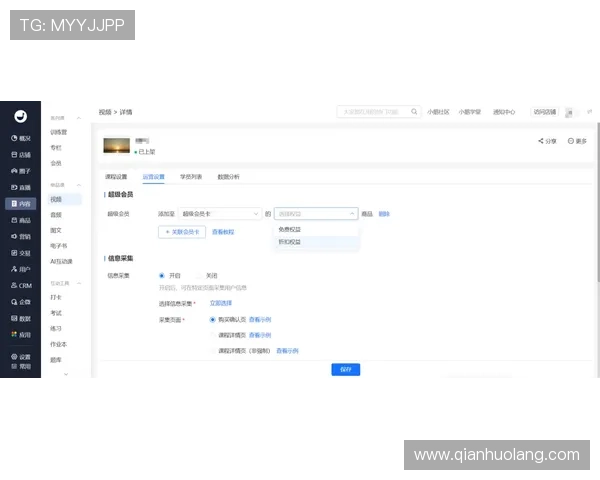Screen dimensions: 600x480
Task: Collapse the group chevron above 视频
Action: pos(79,185)
